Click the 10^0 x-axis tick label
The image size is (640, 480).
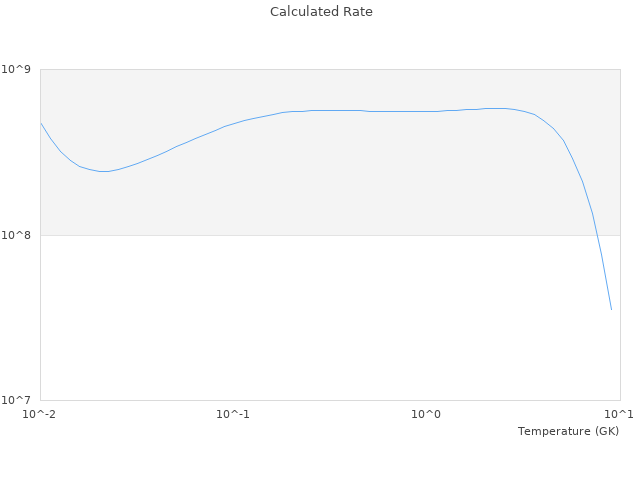click(x=426, y=414)
